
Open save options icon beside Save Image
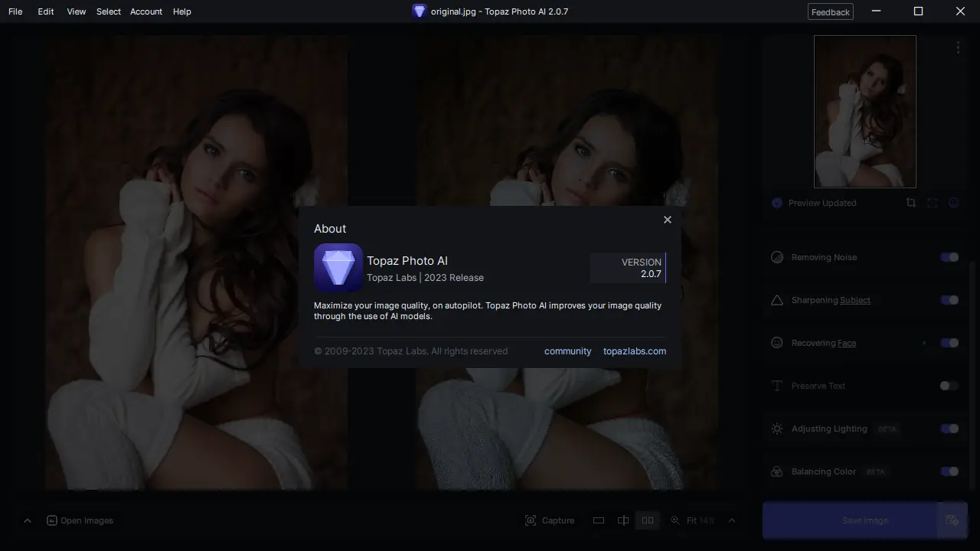coord(952,520)
